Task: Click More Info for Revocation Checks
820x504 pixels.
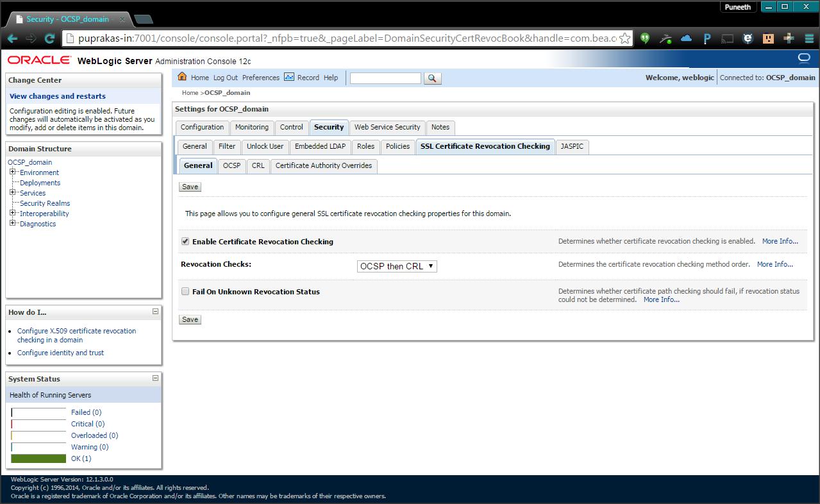Action: click(x=775, y=264)
